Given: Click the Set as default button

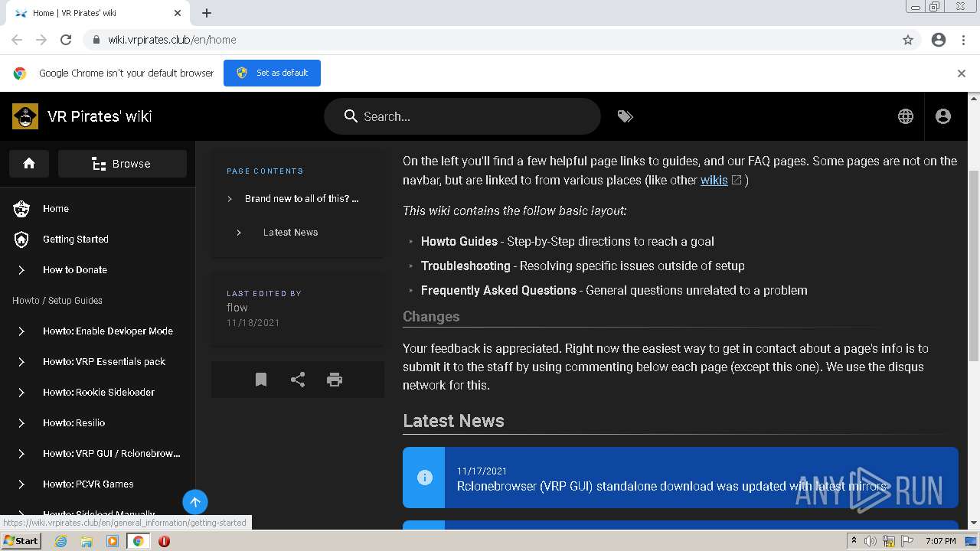Looking at the screenshot, I should coord(272,73).
